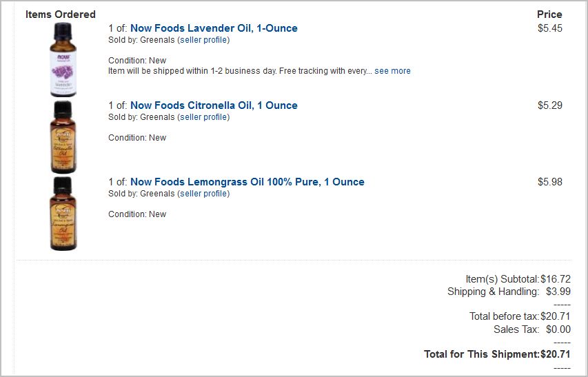Screen dimensions: 588x377
Task: Click the $5.45 Lavender Oil price
Action: coord(550,28)
